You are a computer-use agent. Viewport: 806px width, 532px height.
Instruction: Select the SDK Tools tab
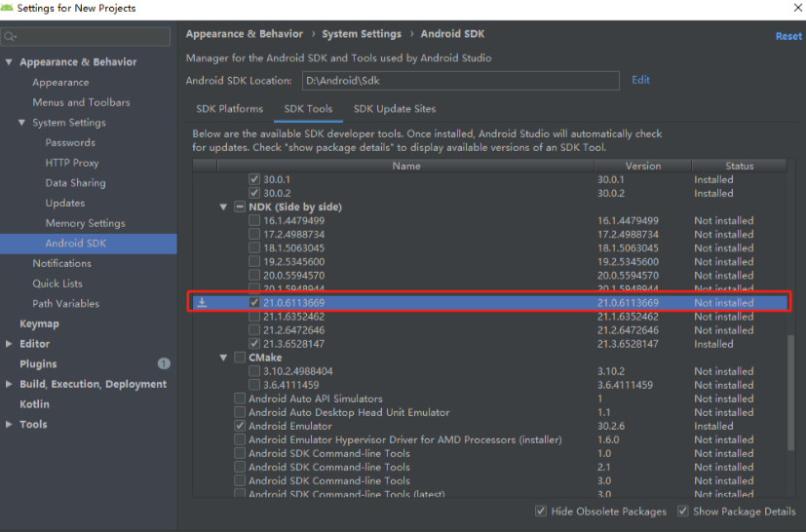coord(308,109)
